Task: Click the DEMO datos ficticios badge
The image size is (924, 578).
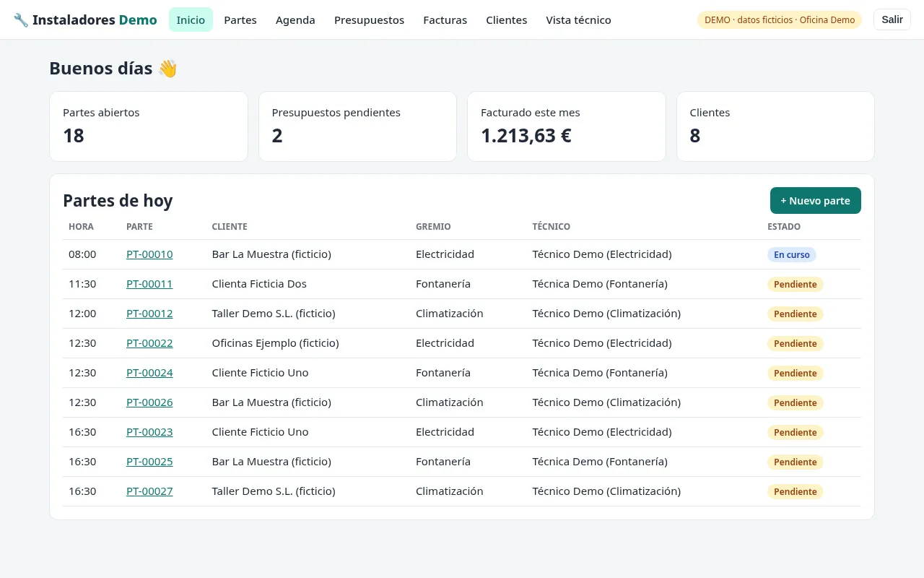Action: [x=780, y=20]
